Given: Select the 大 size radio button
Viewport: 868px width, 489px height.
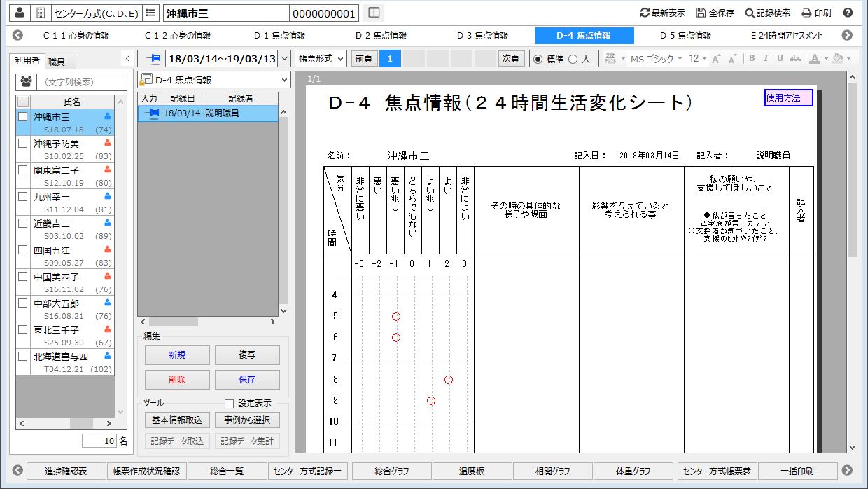Looking at the screenshot, I should pos(573,59).
